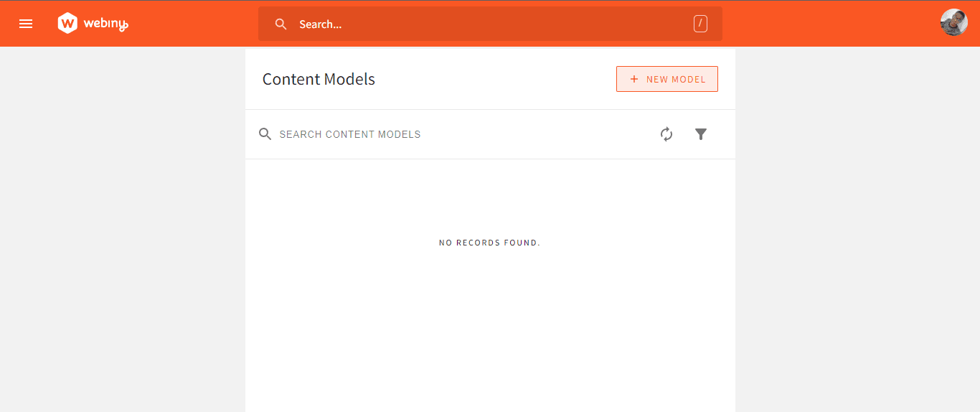Refresh the content models list
The width and height of the screenshot is (980, 412).
[x=666, y=134]
